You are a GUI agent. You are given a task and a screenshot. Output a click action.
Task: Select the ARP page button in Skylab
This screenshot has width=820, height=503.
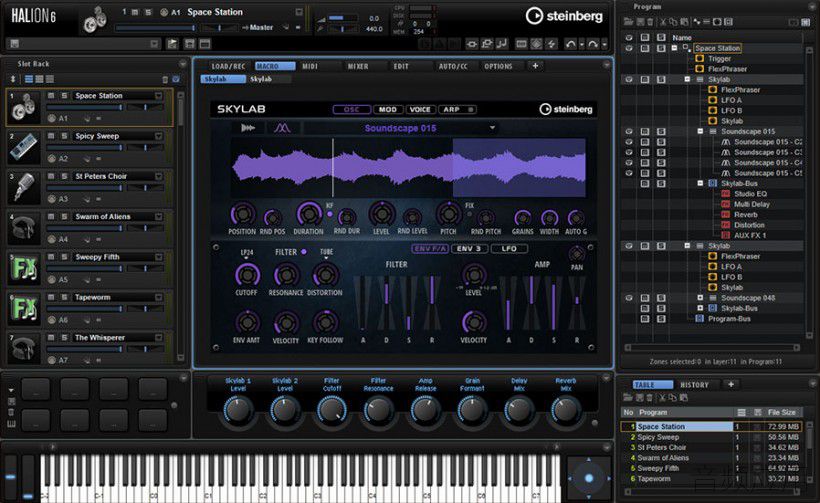(458, 109)
